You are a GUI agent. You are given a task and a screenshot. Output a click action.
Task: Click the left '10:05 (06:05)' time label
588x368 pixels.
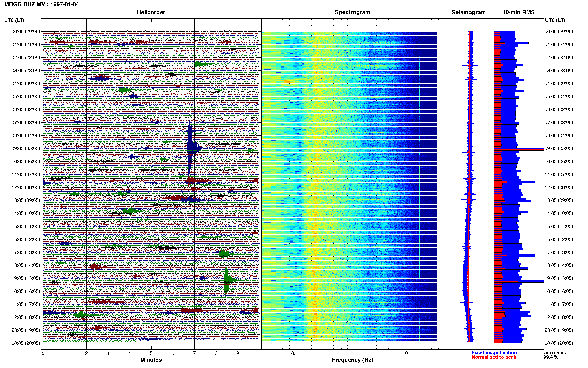(x=26, y=161)
